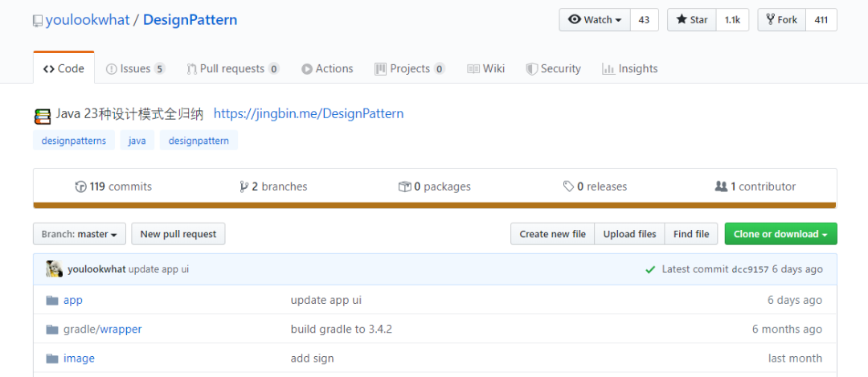Screen dimensions: 868x377
Task: Open the Wiki tab
Action: pyautogui.click(x=486, y=68)
